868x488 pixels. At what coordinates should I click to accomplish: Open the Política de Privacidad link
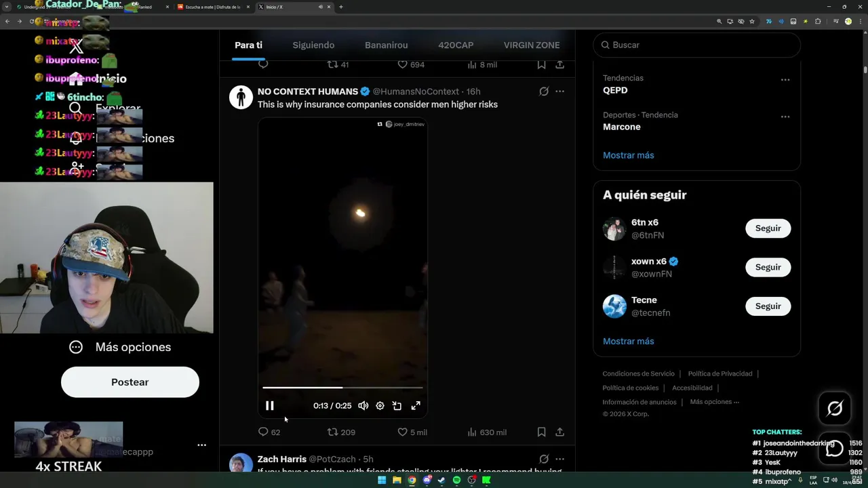[720, 373]
